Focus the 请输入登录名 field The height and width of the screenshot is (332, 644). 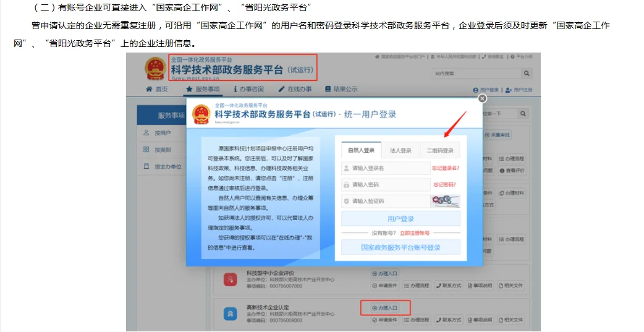click(386, 168)
